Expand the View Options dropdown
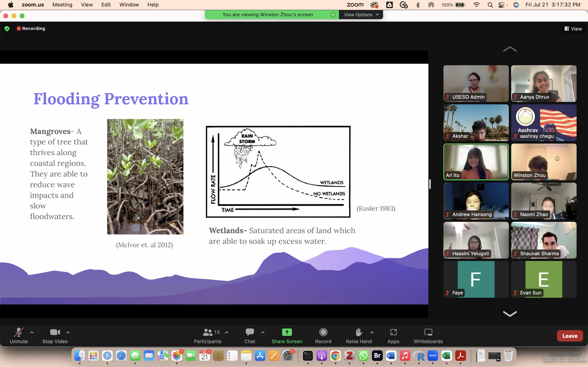Screen dimensions: 588x367 click(361, 15)
